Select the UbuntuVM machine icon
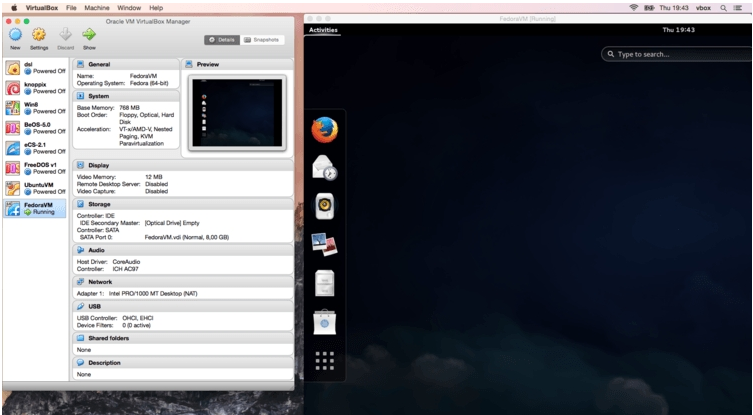The image size is (753, 415). point(12,188)
